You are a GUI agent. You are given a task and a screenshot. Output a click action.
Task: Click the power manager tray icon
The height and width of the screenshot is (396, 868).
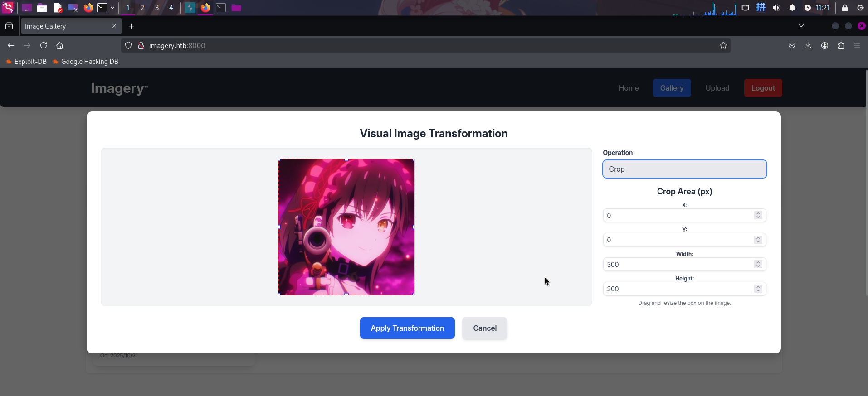[x=808, y=8]
